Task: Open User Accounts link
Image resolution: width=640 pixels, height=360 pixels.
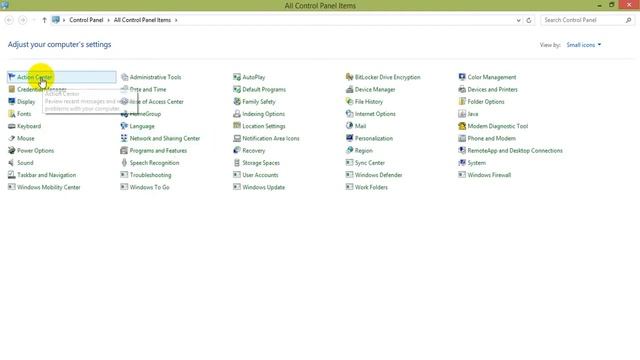Action: (260, 175)
